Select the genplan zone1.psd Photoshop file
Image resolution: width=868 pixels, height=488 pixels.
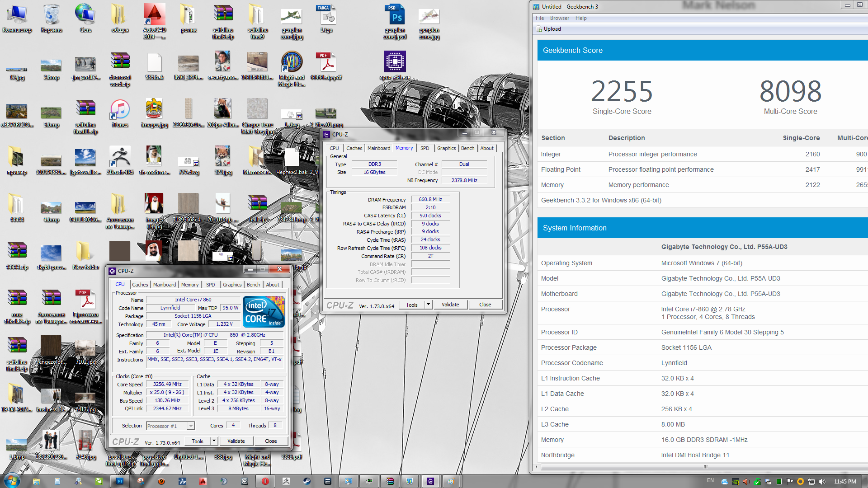tap(395, 21)
